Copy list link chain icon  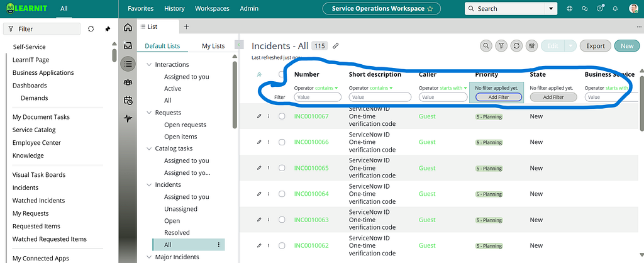pyautogui.click(x=336, y=46)
